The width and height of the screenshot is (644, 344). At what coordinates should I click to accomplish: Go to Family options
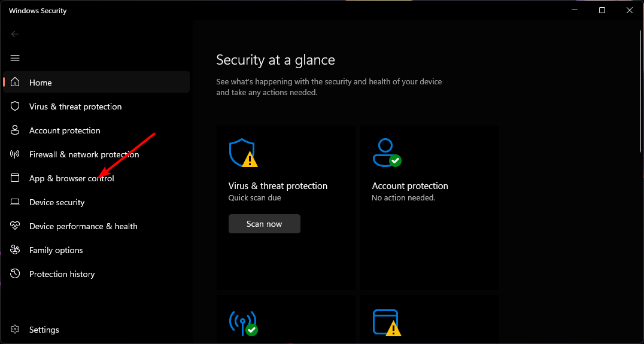click(x=96, y=250)
